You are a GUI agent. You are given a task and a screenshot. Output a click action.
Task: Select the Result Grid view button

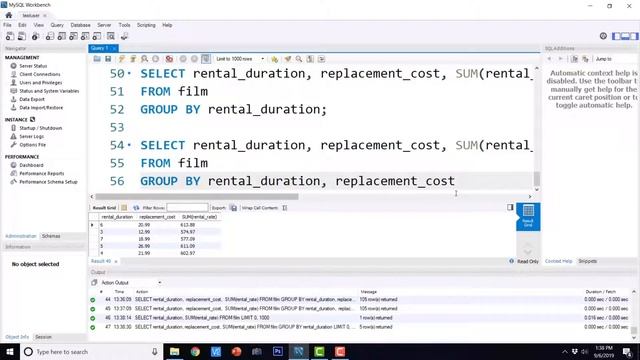pos(528,217)
